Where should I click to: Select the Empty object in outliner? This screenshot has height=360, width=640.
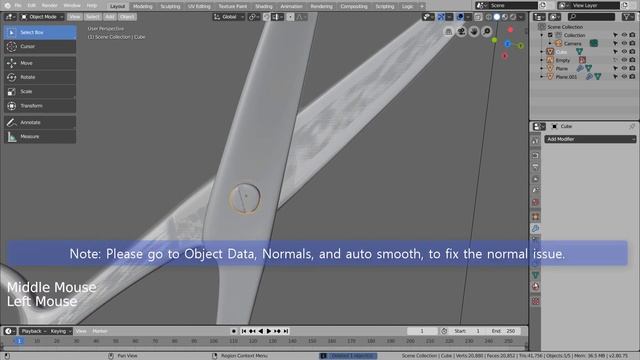pyautogui.click(x=562, y=60)
